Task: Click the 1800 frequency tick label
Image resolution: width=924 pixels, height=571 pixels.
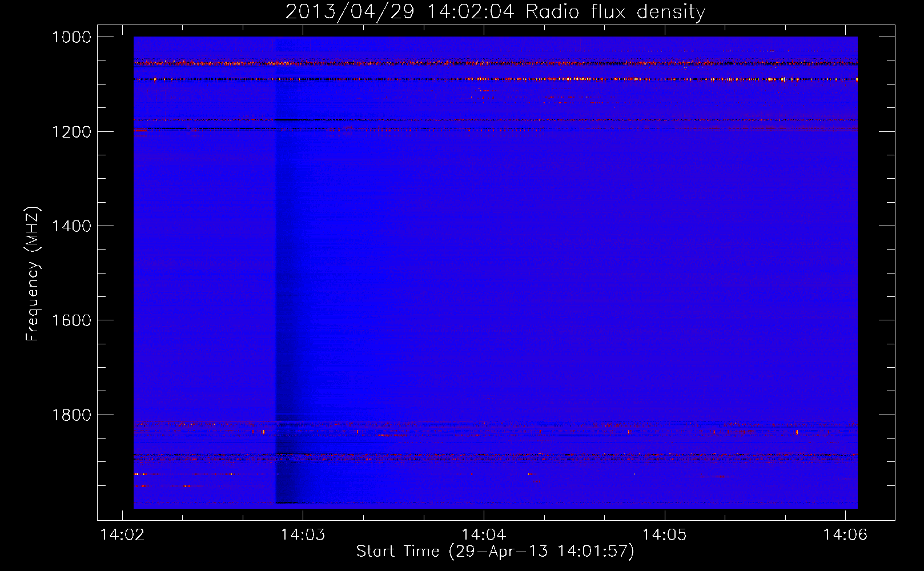Action: [71, 415]
